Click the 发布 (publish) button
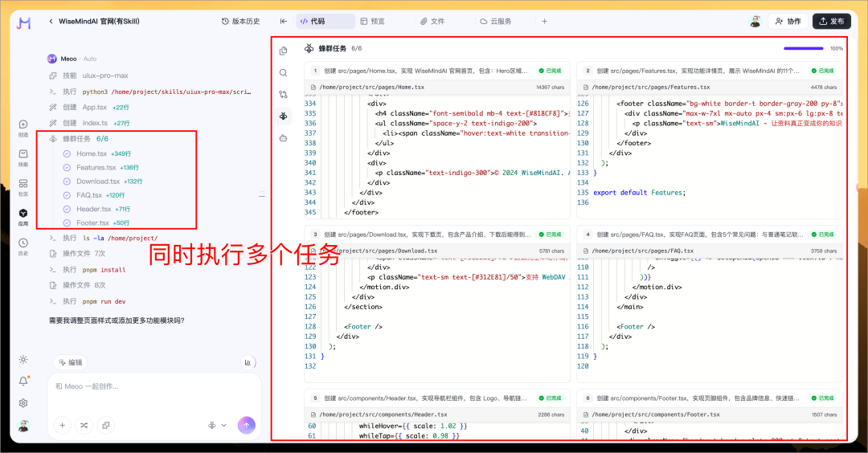 click(x=832, y=21)
